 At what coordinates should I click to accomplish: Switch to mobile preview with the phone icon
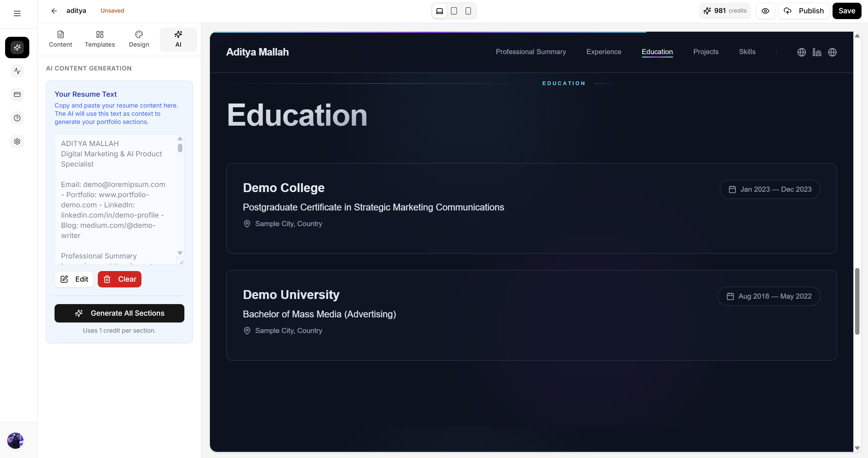pyautogui.click(x=468, y=11)
